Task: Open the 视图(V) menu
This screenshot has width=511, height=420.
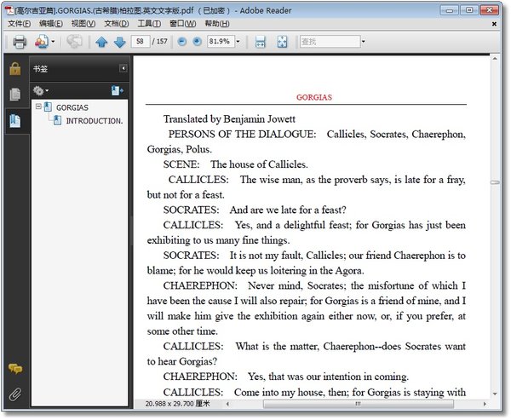Action: (83, 24)
